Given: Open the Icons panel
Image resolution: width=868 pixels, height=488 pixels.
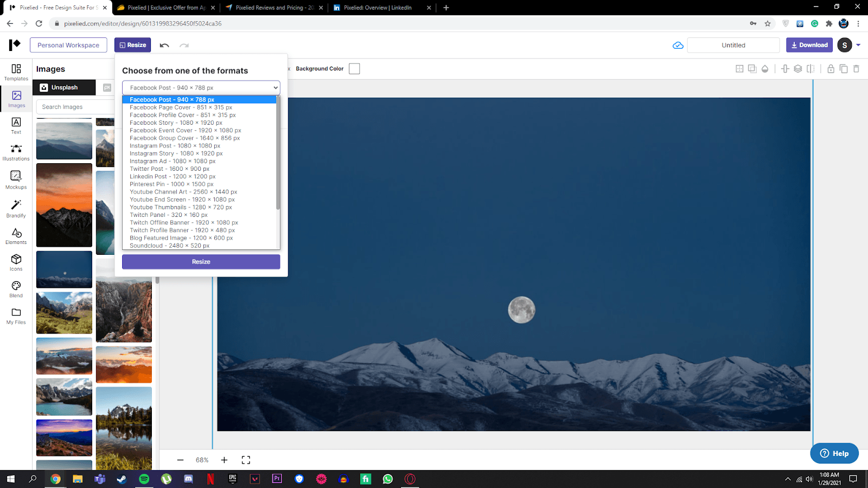Looking at the screenshot, I should [16, 262].
